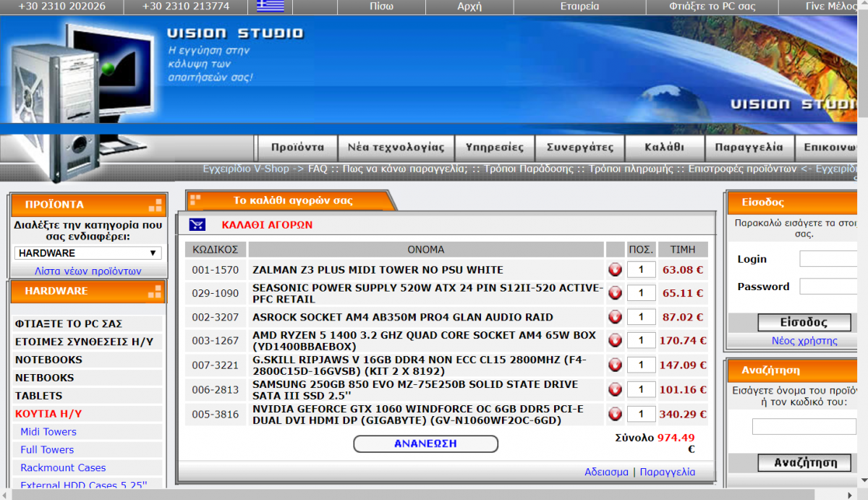Open Full Towers subcategory
This screenshot has height=500, width=868.
click(47, 450)
